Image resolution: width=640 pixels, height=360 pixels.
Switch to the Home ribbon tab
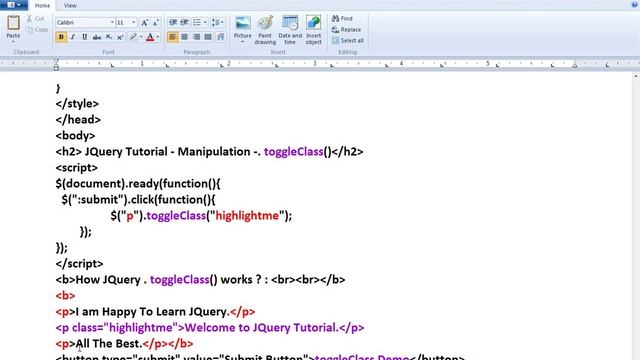(42, 5)
